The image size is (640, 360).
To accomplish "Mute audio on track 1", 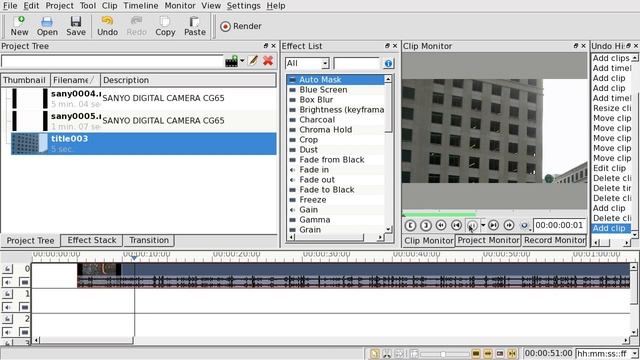I will [7, 307].
